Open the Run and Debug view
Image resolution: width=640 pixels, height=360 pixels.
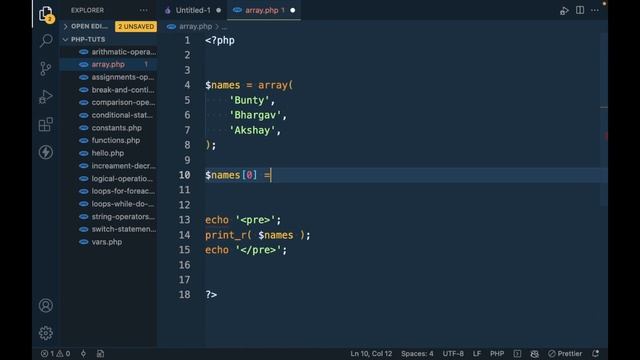pos(46,97)
